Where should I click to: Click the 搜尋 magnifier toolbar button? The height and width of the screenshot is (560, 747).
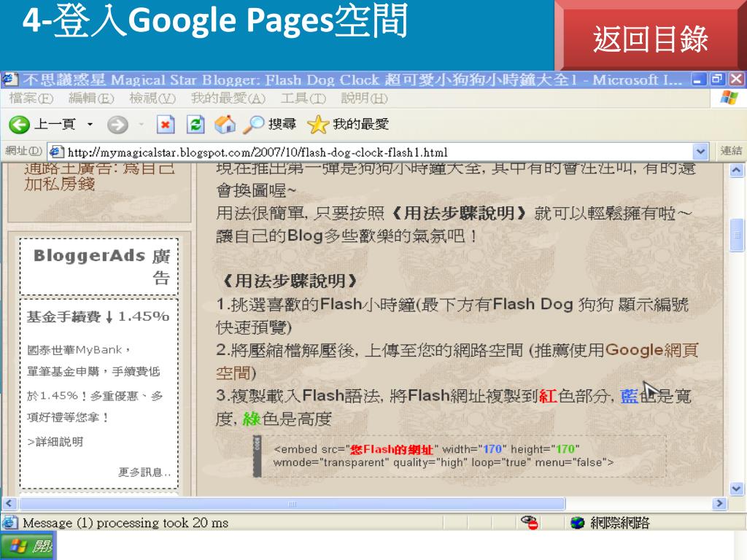coord(269,125)
